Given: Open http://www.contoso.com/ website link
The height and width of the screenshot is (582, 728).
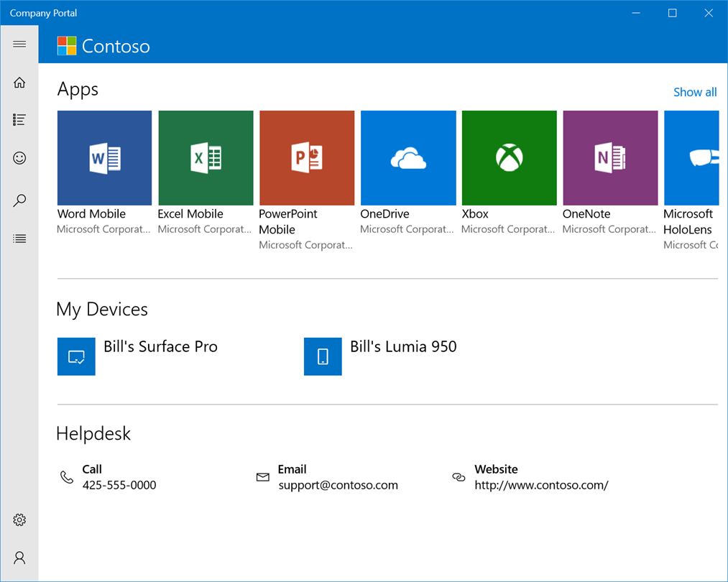Looking at the screenshot, I should pyautogui.click(x=541, y=485).
